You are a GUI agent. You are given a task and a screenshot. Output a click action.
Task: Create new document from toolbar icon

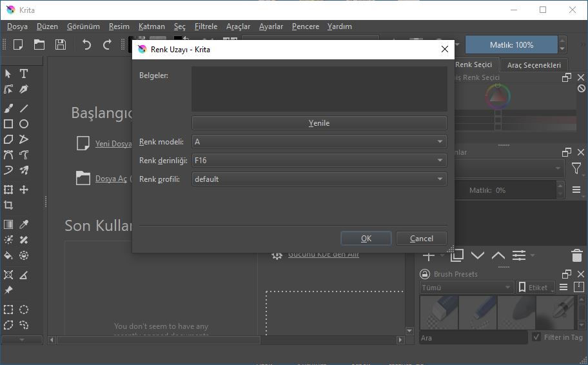tap(18, 44)
